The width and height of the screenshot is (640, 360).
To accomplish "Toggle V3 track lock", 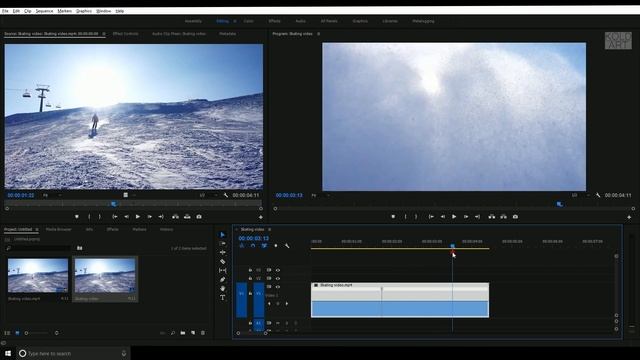I will pyautogui.click(x=250, y=270).
